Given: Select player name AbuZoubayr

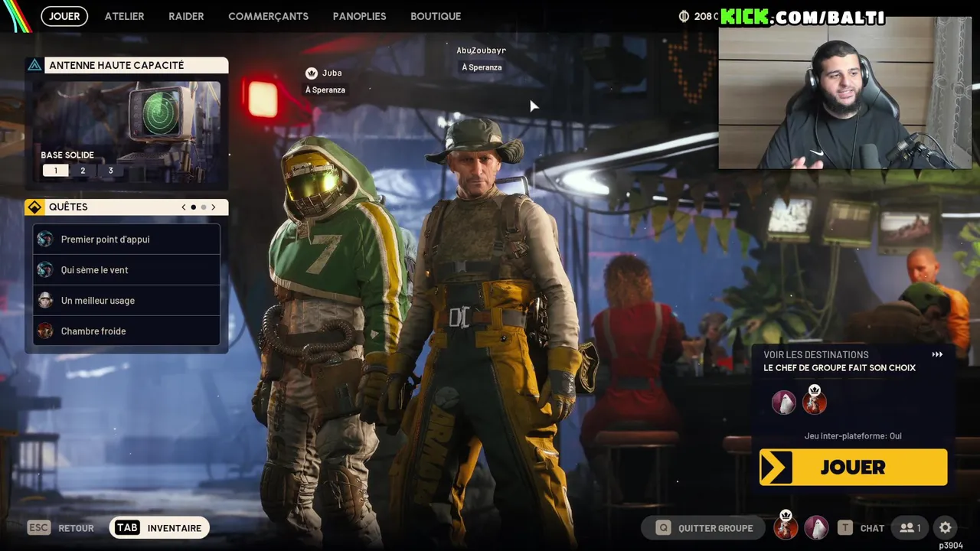Looking at the screenshot, I should pos(481,51).
